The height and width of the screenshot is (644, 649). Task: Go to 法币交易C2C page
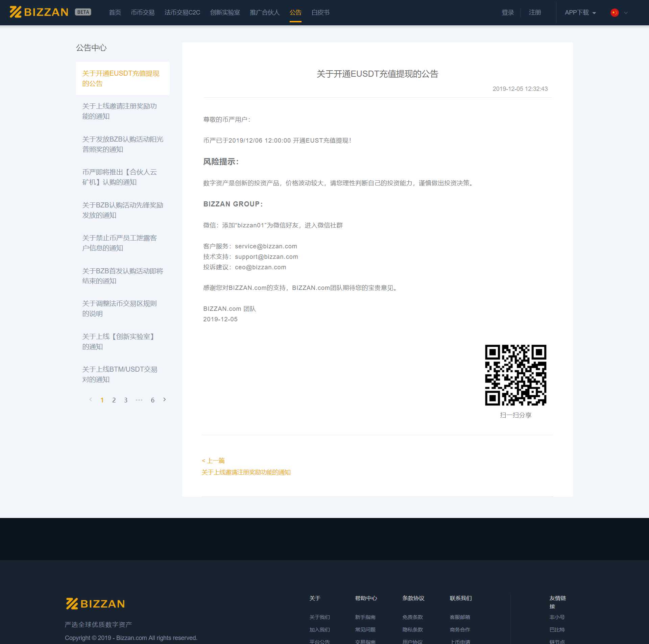click(x=182, y=13)
